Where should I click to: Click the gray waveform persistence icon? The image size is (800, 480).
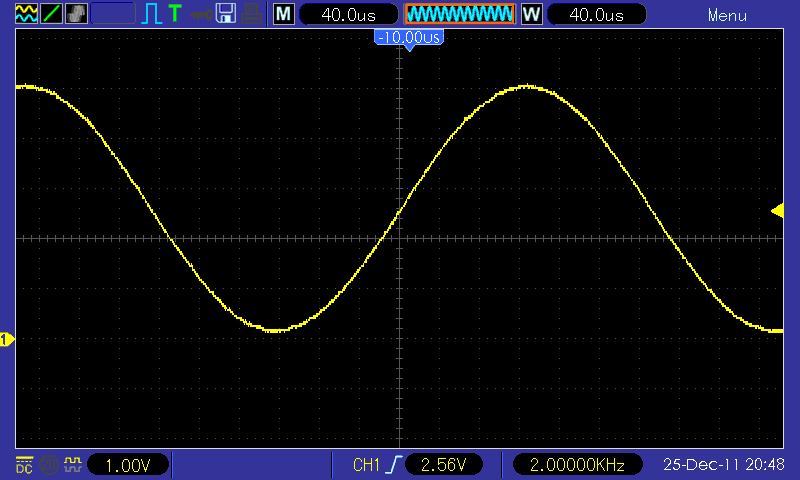(x=75, y=14)
